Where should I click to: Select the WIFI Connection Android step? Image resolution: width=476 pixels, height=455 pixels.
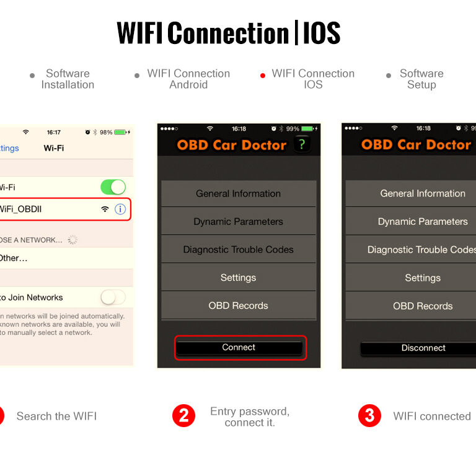coord(188,79)
